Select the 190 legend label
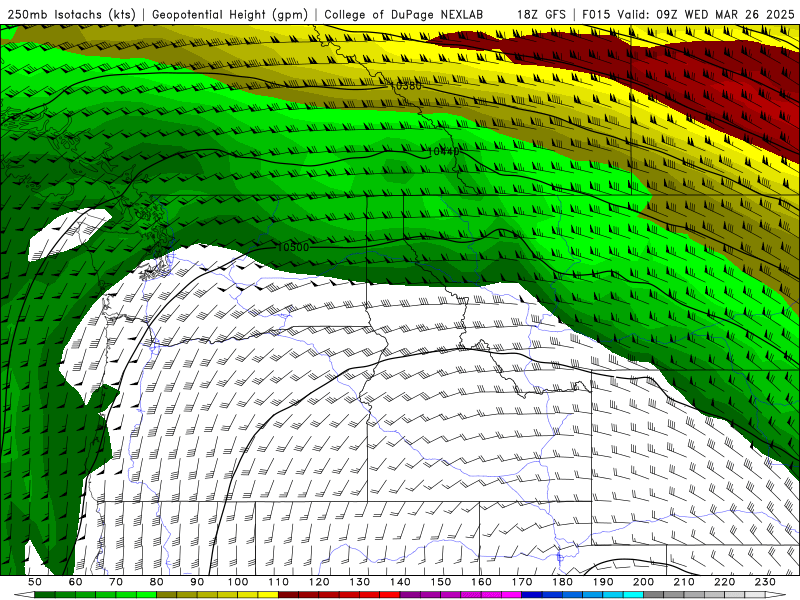 (603, 582)
